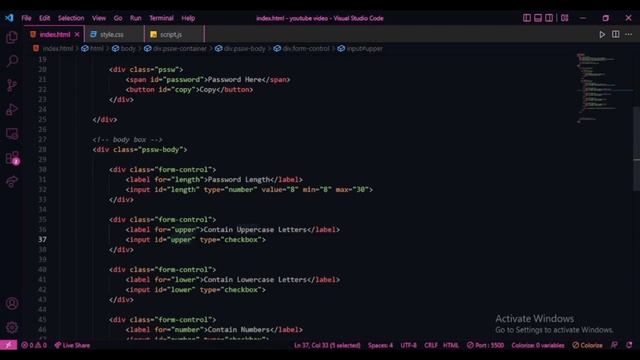This screenshot has height=360, width=640.
Task: Open editor More Actions ellipsis
Action: click(629, 34)
